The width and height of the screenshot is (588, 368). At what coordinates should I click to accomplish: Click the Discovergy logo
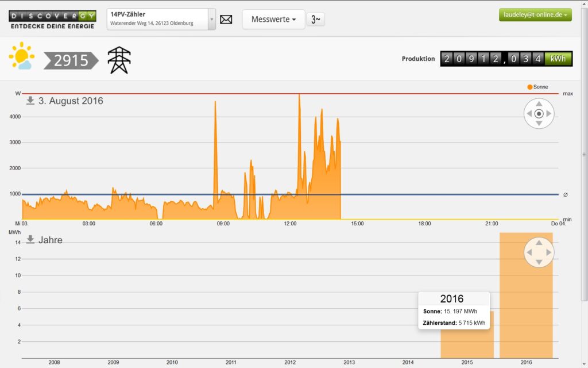click(52, 20)
